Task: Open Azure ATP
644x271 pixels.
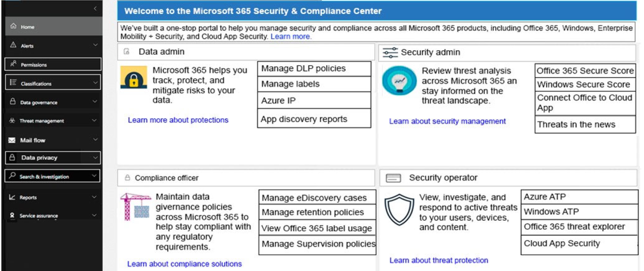Action: pos(580,197)
